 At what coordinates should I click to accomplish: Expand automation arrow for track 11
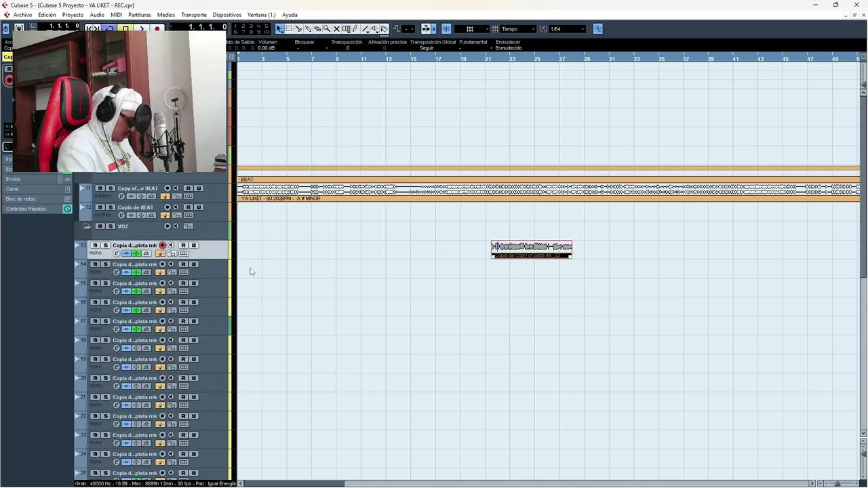[x=81, y=188]
